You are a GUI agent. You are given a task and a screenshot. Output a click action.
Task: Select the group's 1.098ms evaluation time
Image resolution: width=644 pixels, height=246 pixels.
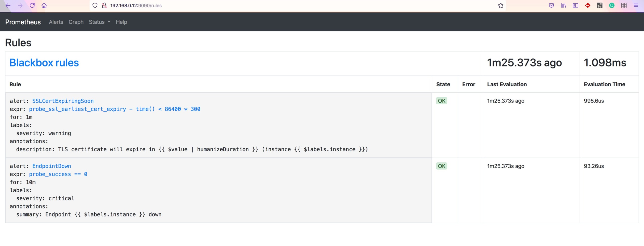tap(605, 63)
